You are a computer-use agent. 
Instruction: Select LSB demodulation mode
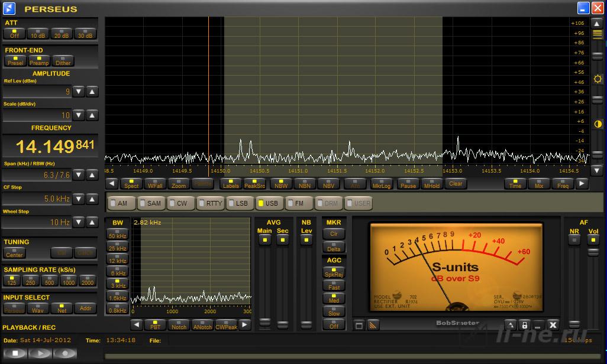tap(239, 203)
